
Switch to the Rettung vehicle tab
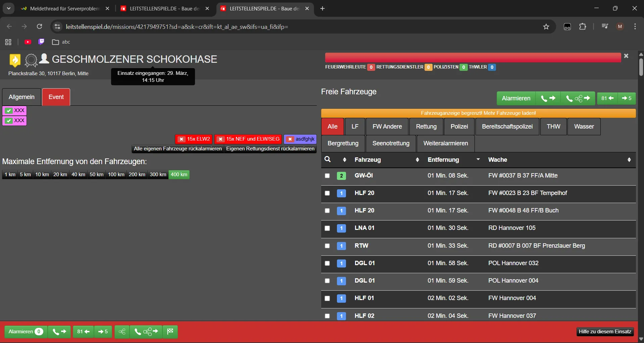[x=426, y=127]
